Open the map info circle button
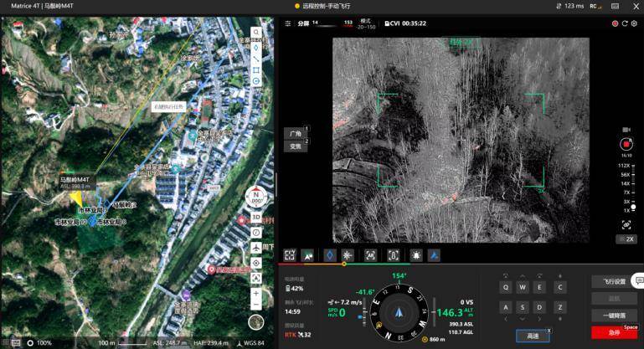This screenshot has width=644, height=349. pyautogui.click(x=256, y=233)
